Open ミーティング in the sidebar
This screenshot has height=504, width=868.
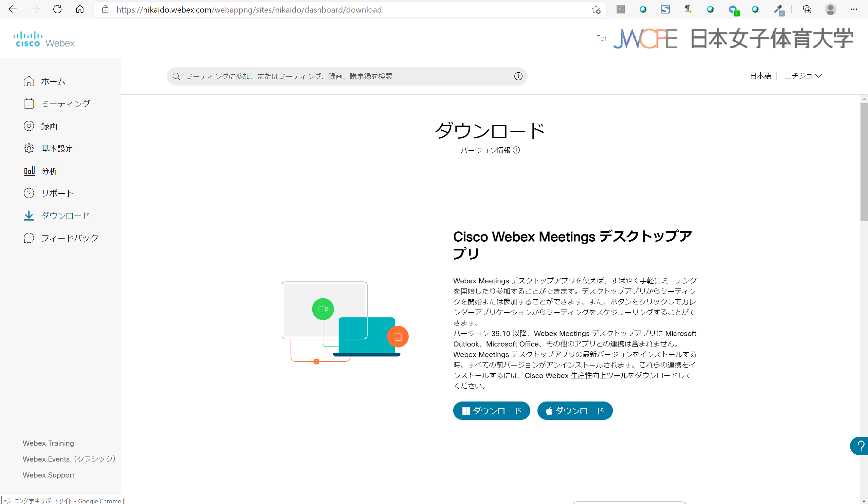66,104
